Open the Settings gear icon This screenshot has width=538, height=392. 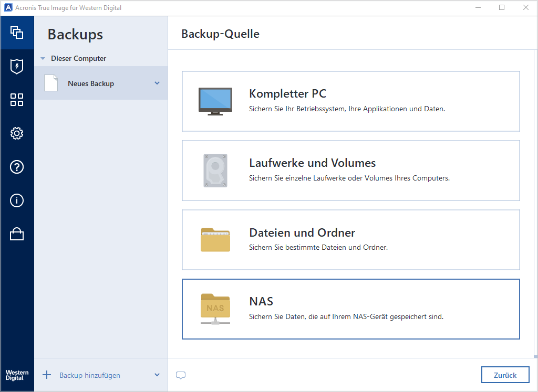click(17, 133)
